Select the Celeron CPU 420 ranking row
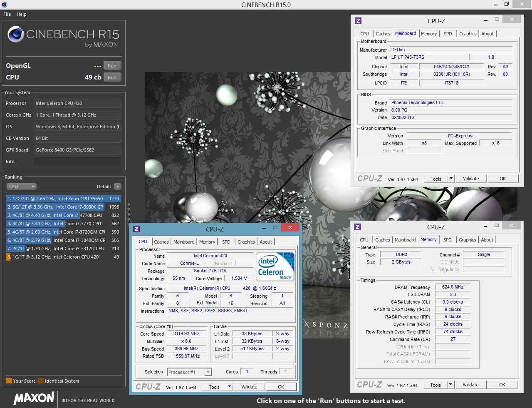The width and height of the screenshot is (532, 408). pos(63,257)
